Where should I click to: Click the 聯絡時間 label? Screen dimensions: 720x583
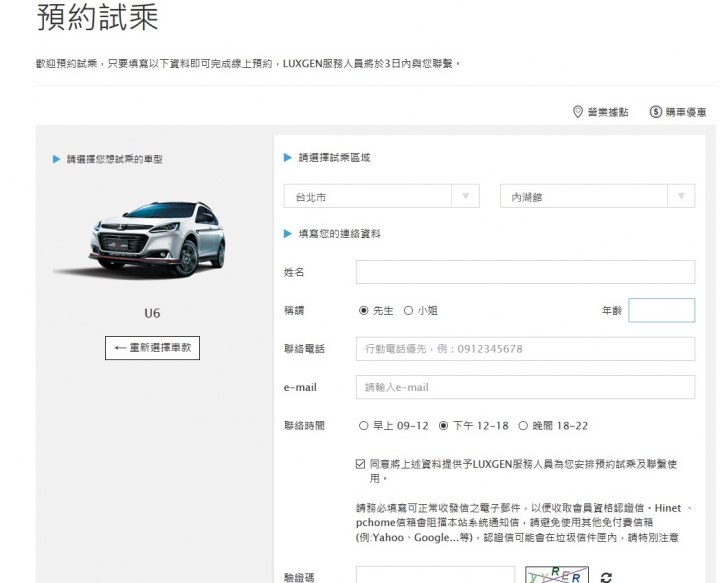coord(304,426)
